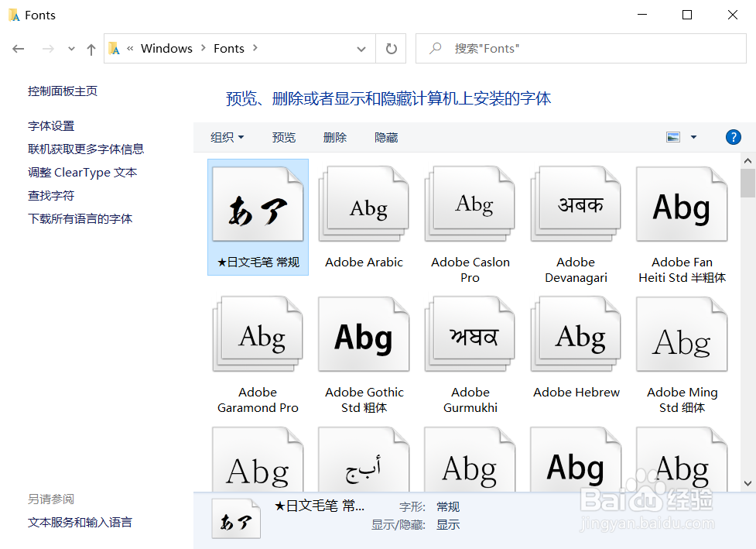Click the vertical scrollbar thumb
Screen dimensions: 756x549
point(747,184)
